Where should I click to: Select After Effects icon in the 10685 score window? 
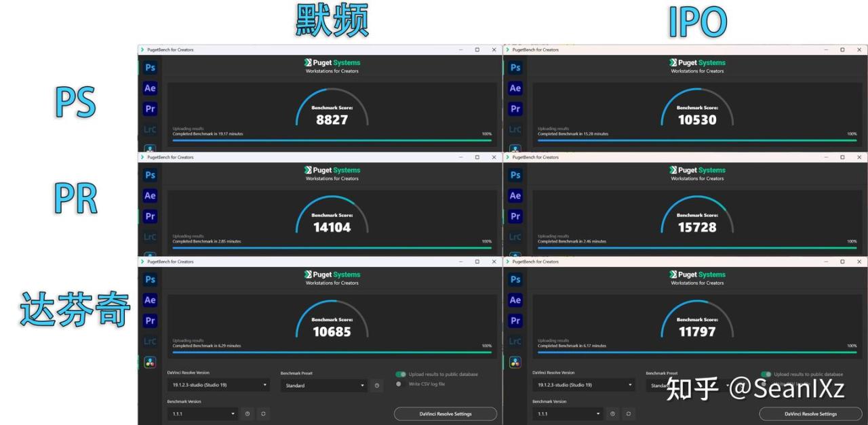tap(150, 300)
